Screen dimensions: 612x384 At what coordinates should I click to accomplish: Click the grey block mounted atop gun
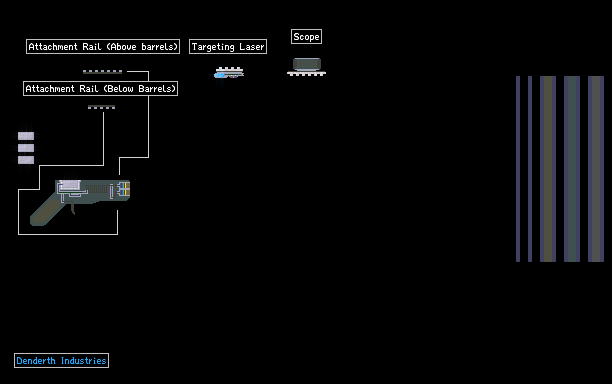click(69, 185)
